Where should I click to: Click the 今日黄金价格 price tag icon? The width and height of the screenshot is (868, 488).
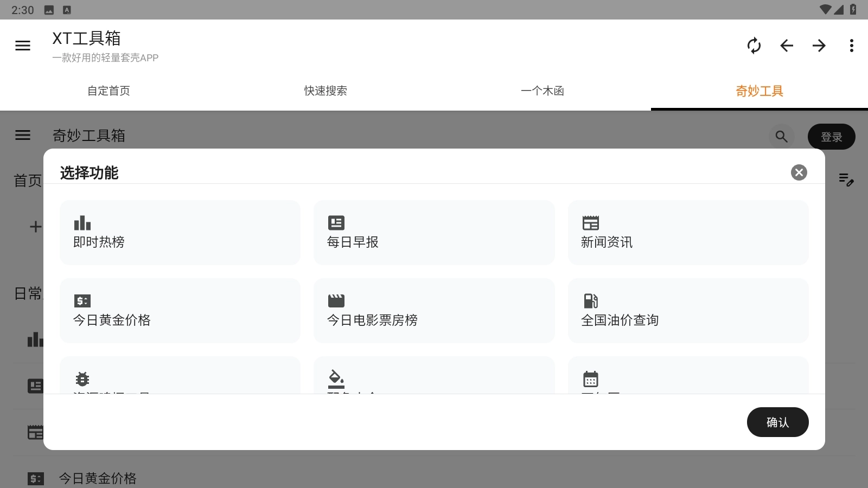pyautogui.click(x=81, y=300)
